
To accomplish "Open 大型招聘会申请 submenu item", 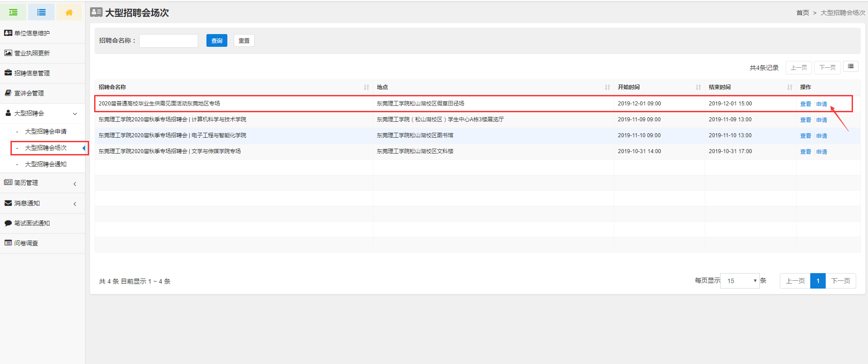I will (45, 131).
